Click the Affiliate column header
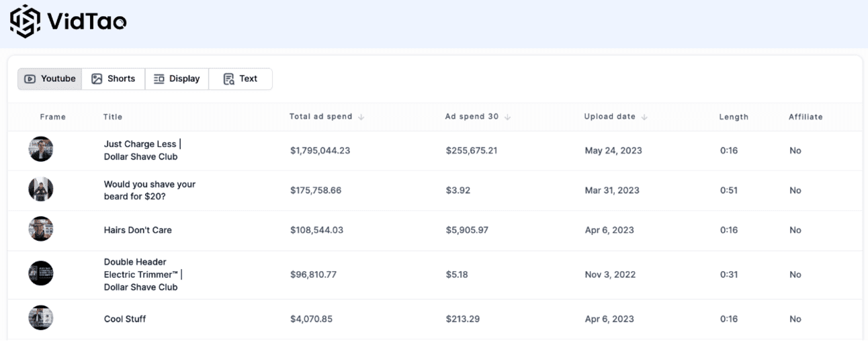The height and width of the screenshot is (343, 868). tap(806, 117)
